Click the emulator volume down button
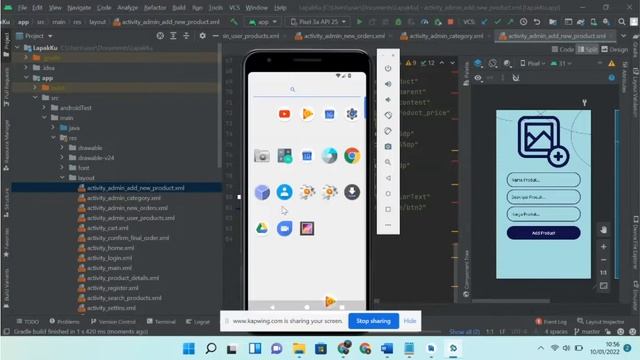 [388, 100]
